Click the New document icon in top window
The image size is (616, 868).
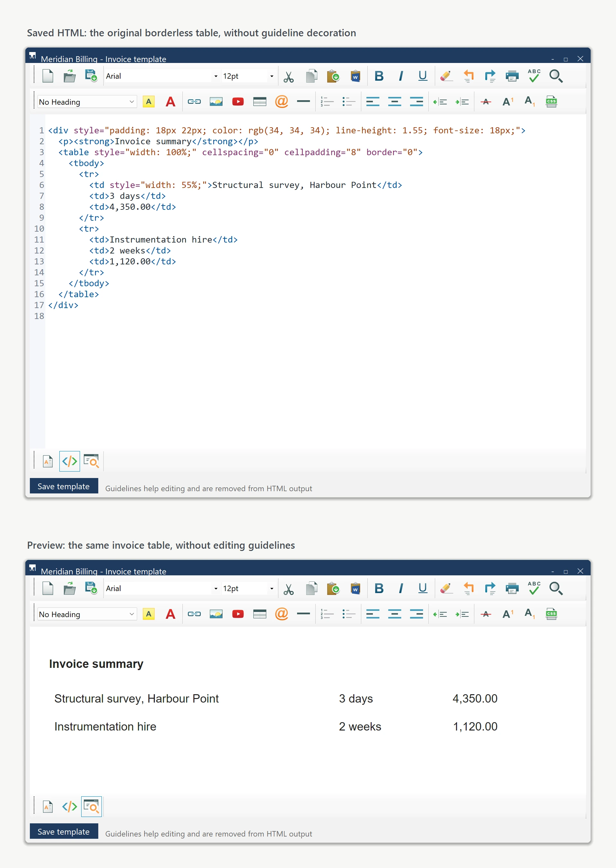click(48, 76)
